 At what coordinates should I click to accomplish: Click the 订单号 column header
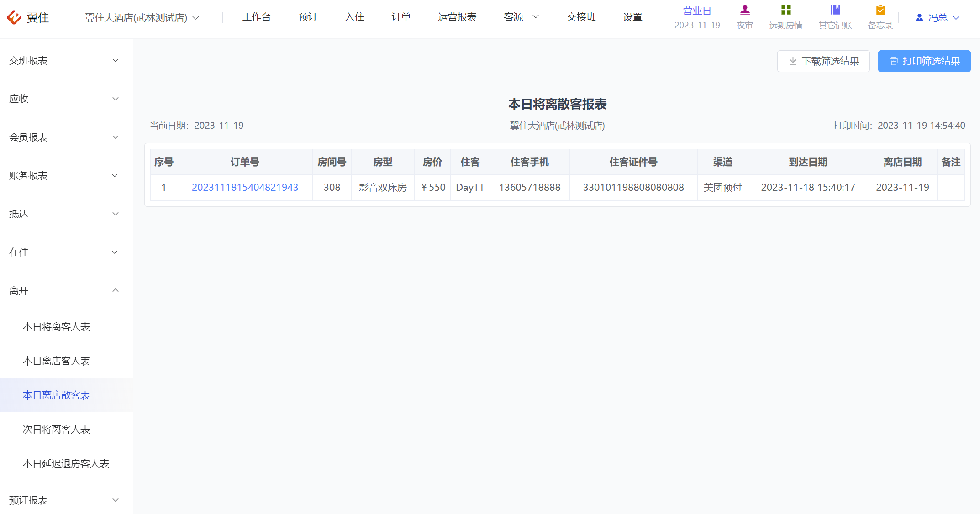[245, 162]
